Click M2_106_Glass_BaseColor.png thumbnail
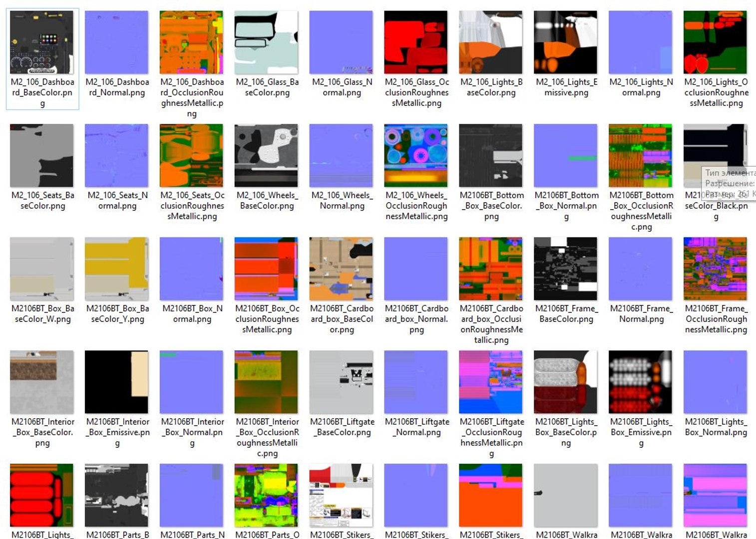The height and width of the screenshot is (539, 756). (267, 42)
